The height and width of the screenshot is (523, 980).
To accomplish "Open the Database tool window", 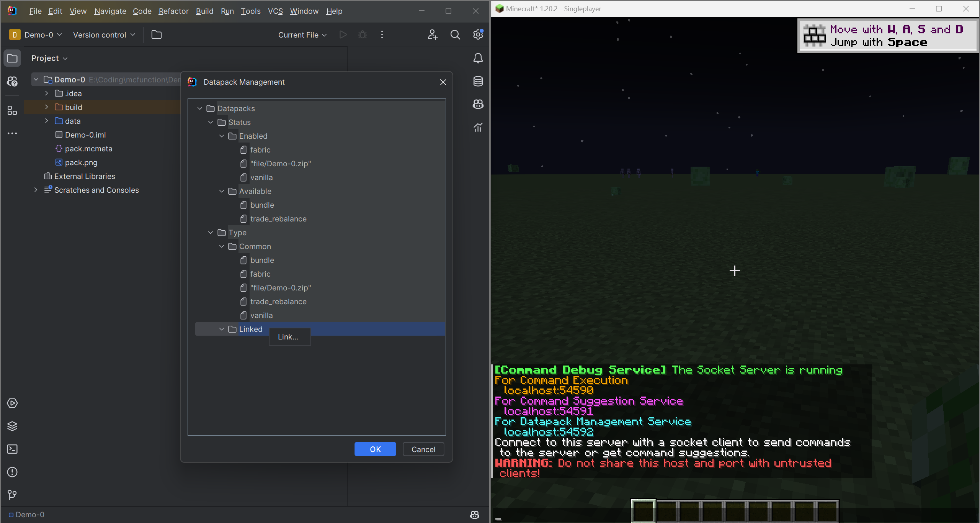I will (478, 81).
